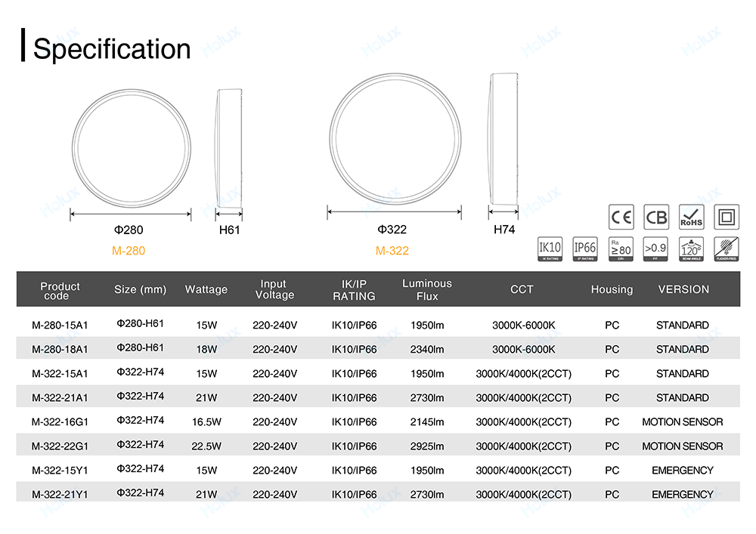
Task: Select product code M-322-22G1
Action: (60, 446)
